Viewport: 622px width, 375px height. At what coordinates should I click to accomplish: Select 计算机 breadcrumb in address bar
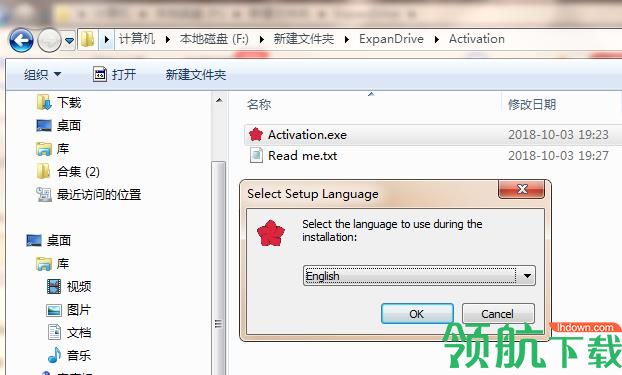[x=137, y=39]
